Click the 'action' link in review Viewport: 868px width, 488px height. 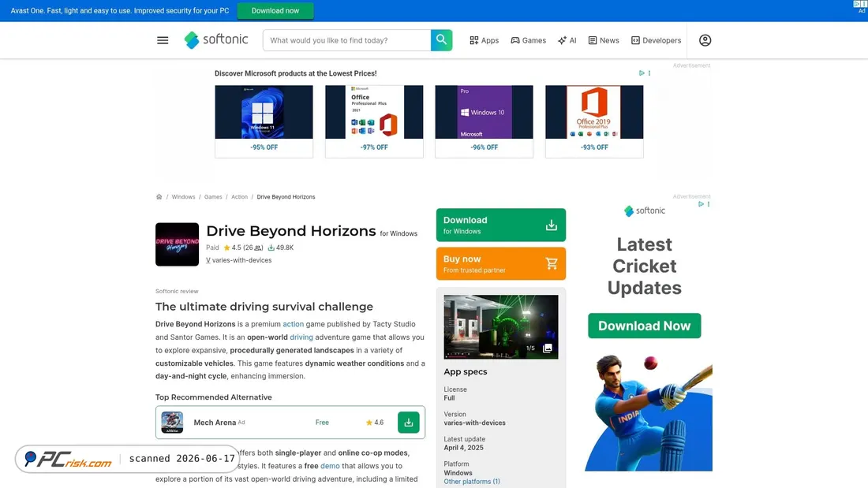[x=294, y=324]
